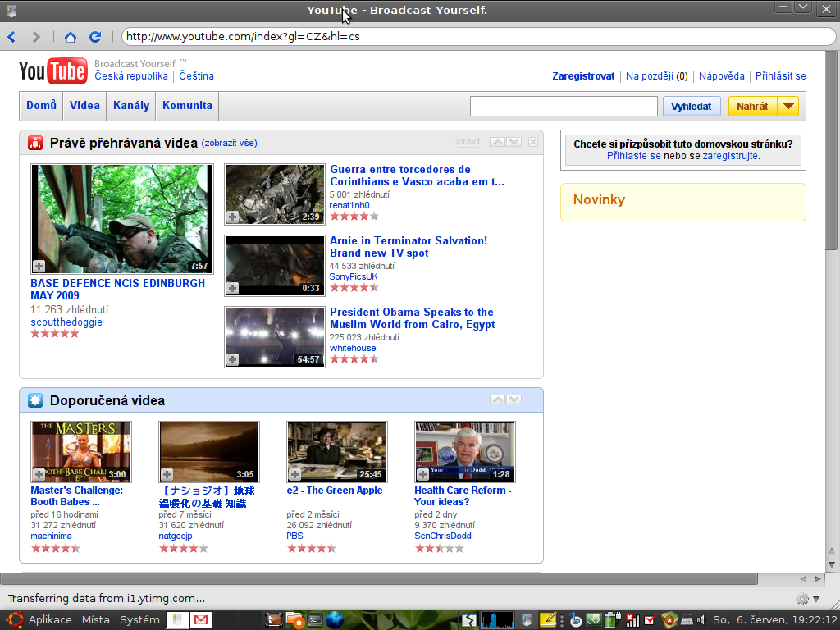Image resolution: width=840 pixels, height=630 pixels.
Task: Click upravit in Právě přehrávaná videa header
Action: [467, 141]
